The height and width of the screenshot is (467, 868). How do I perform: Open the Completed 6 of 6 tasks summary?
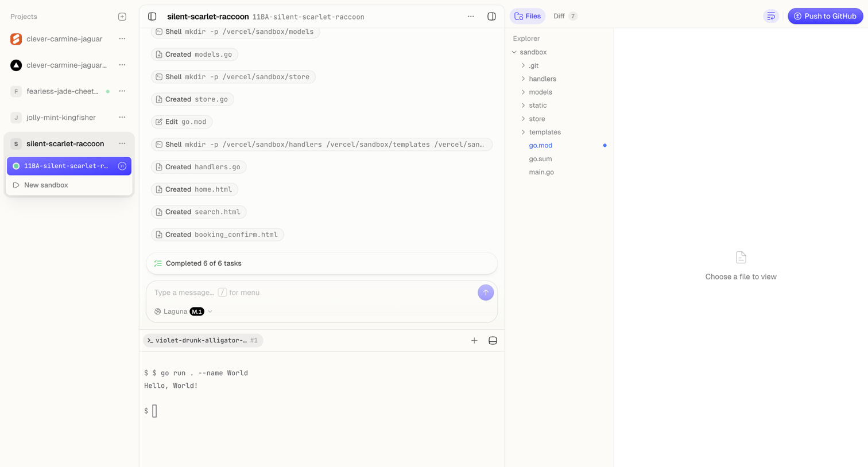click(321, 263)
